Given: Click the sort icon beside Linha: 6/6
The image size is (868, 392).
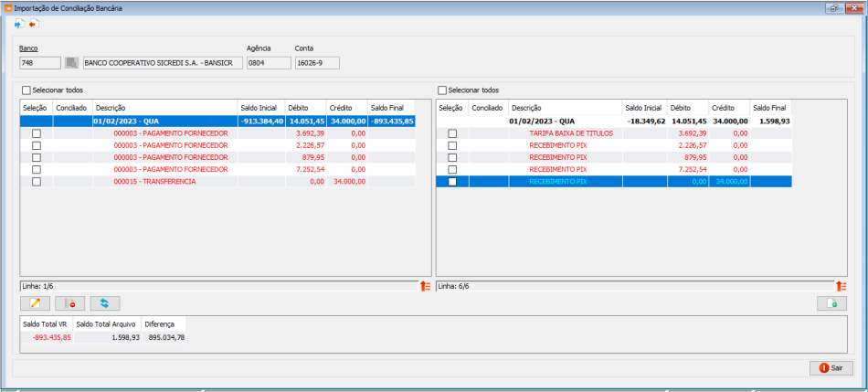Looking at the screenshot, I should [842, 286].
